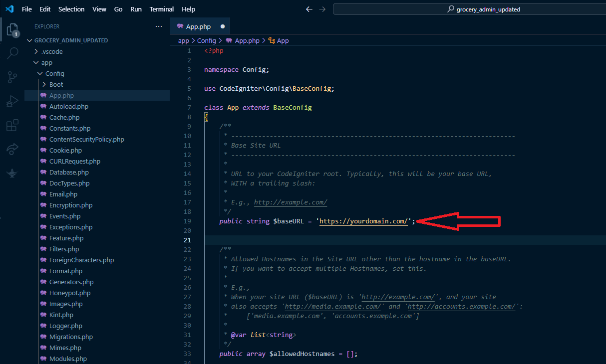This screenshot has height=364, width=606.
Task: Open the Run and Debug view icon
Action: 12,101
